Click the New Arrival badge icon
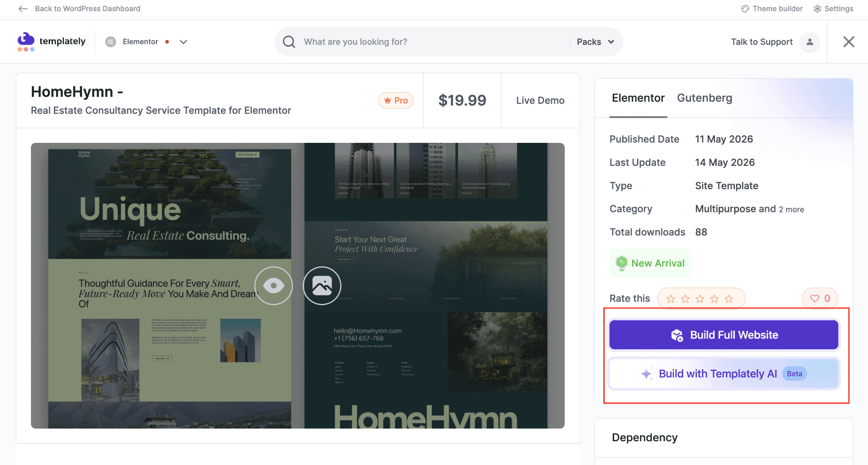This screenshot has width=868, height=465. pyautogui.click(x=621, y=263)
